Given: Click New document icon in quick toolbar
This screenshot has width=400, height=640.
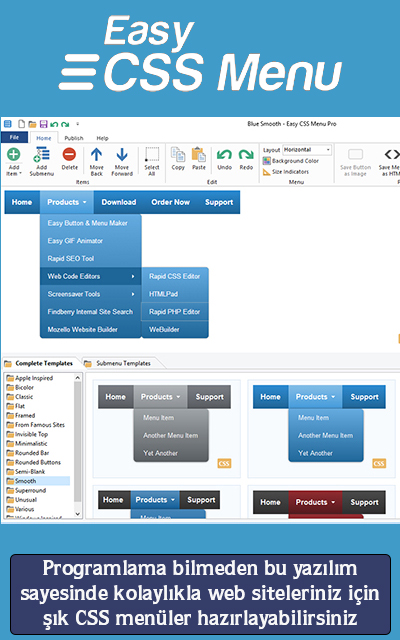Looking at the screenshot, I should pos(22,124).
